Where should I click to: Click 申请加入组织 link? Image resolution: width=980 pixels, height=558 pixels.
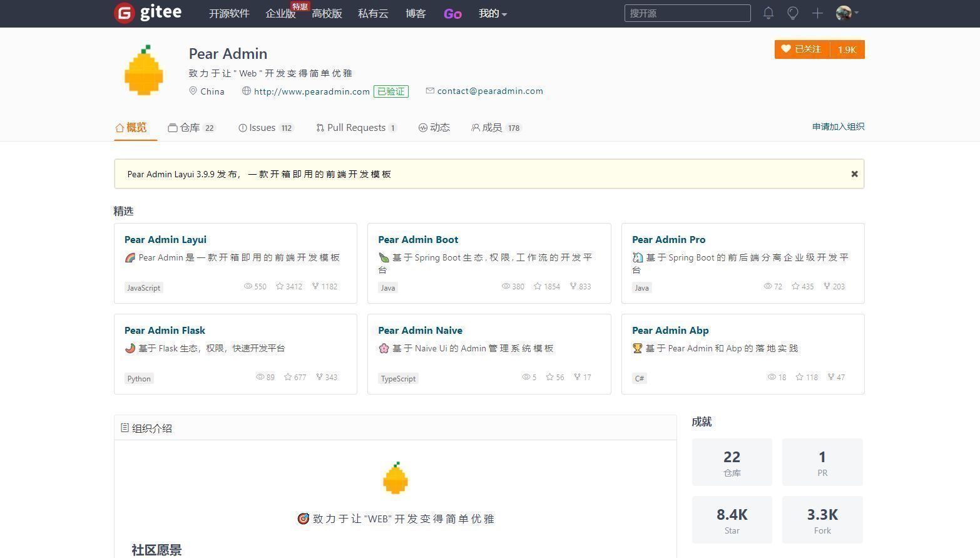[x=838, y=127]
